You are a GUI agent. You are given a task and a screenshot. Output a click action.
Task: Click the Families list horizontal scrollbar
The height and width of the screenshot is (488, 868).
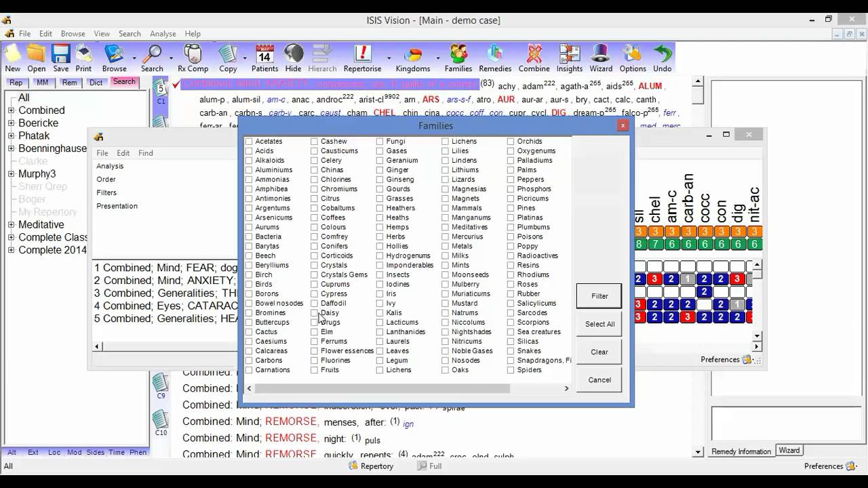[x=382, y=388]
